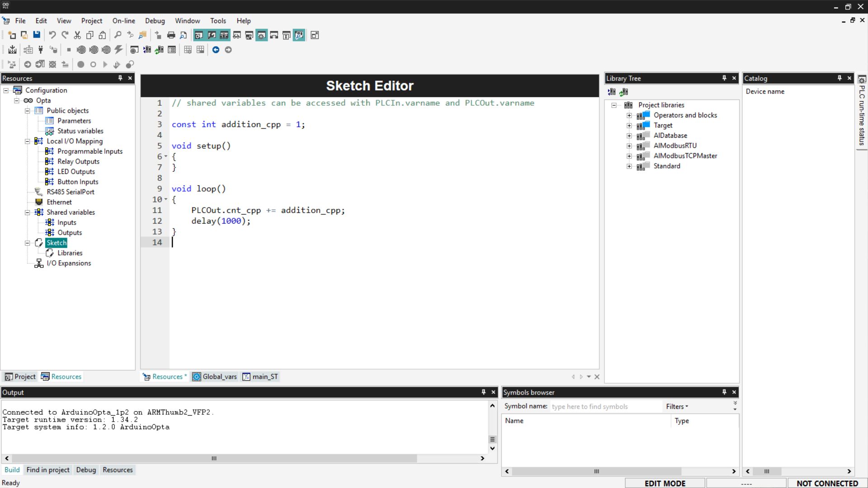Toggle pin on Symbols browser panel

[x=724, y=392]
